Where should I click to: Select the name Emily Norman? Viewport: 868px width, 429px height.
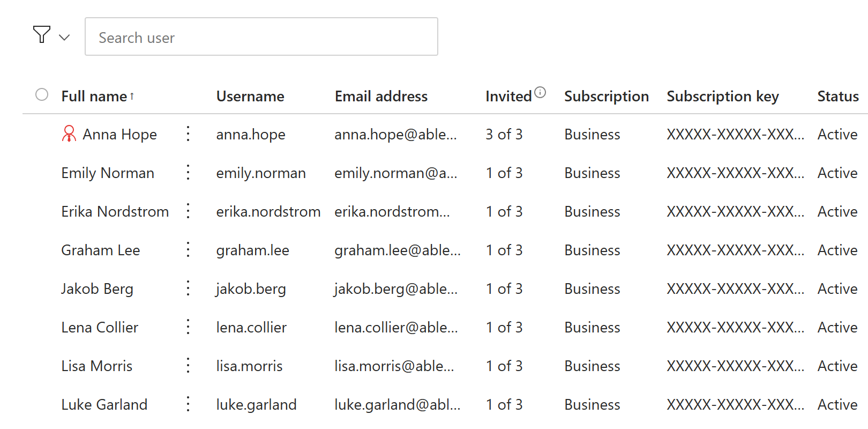click(108, 173)
